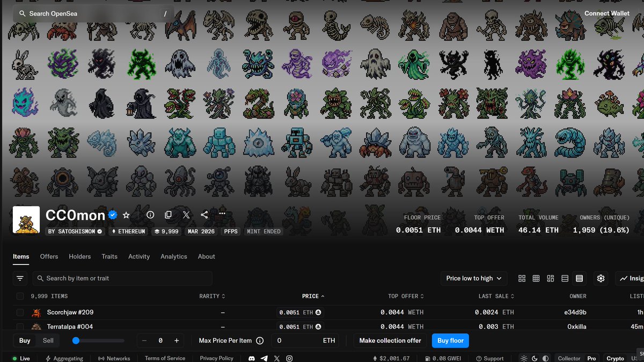This screenshot has width=644, height=362.
Task: Open the collection info icon next to CC0mon
Action: 150,215
